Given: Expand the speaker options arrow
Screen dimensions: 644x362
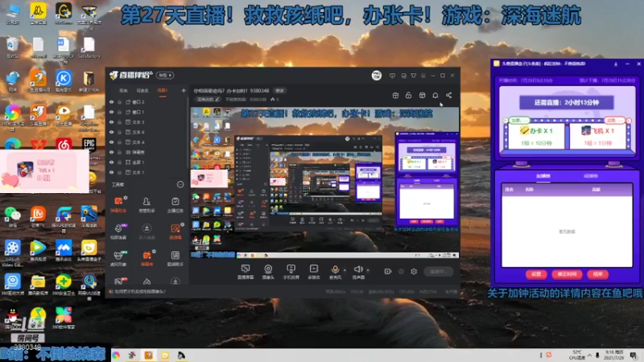Looking at the screenshot, I should pos(368,270).
